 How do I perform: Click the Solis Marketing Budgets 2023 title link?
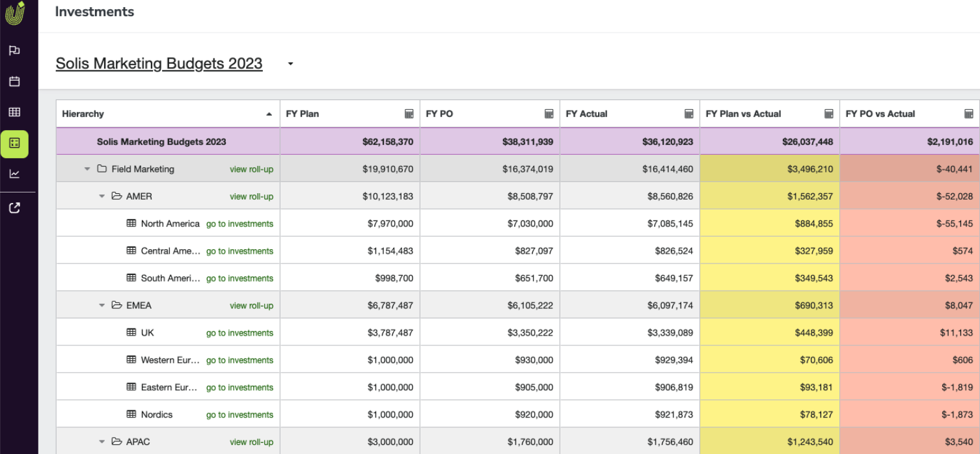159,64
